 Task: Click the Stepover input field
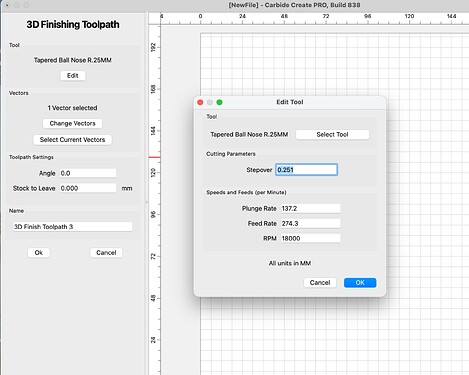(x=306, y=170)
